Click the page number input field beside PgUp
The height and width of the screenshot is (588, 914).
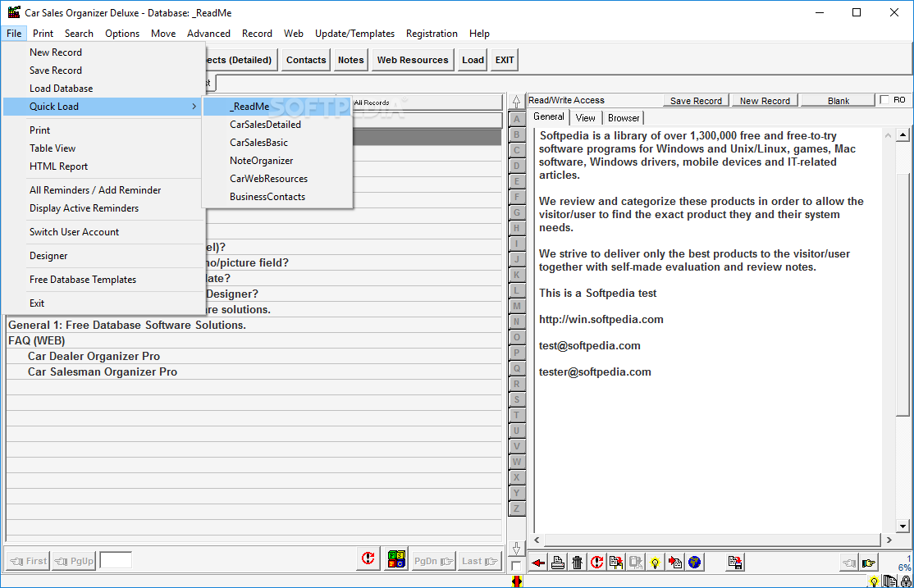(x=116, y=561)
